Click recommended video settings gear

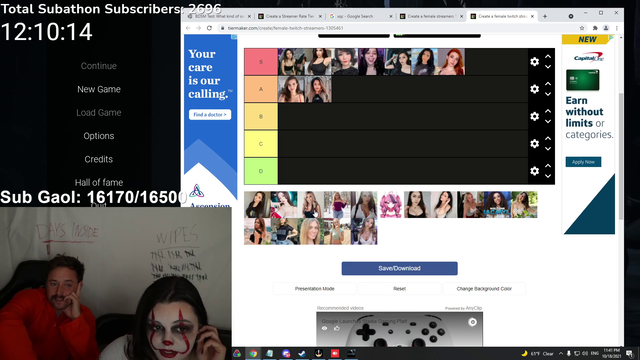tap(472, 322)
